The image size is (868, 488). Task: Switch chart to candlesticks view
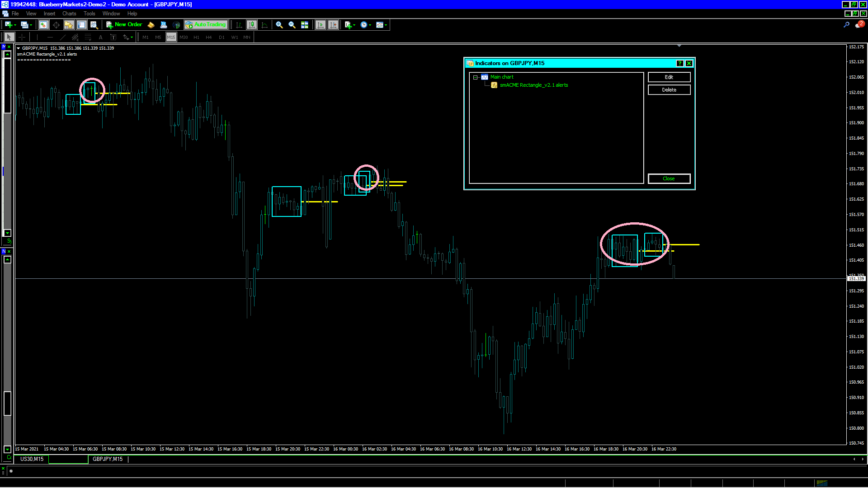coord(252,25)
